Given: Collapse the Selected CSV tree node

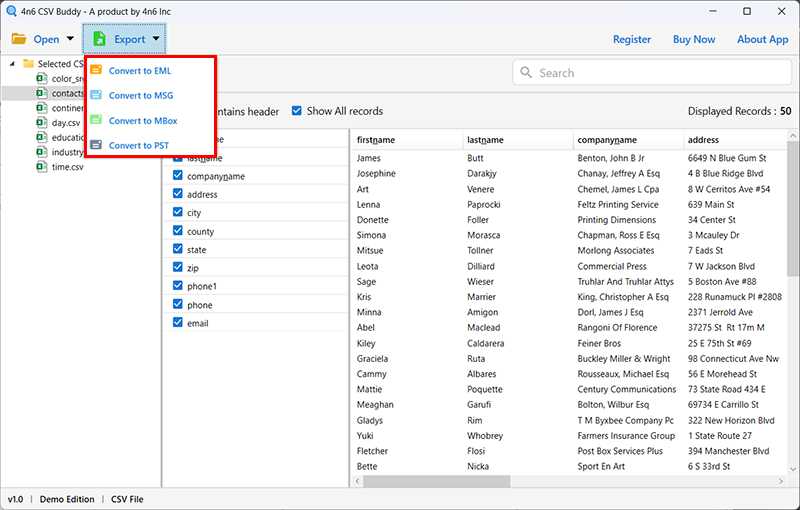Looking at the screenshot, I should click(12, 64).
